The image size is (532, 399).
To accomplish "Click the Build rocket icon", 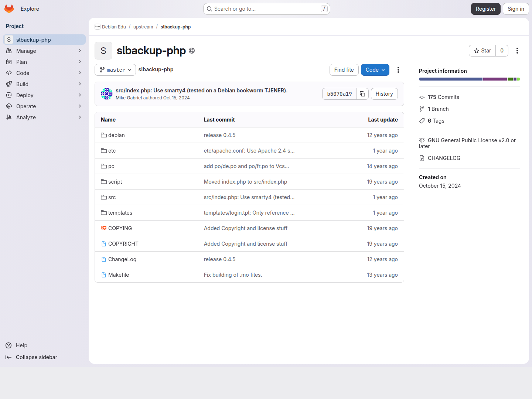I will [x=9, y=84].
